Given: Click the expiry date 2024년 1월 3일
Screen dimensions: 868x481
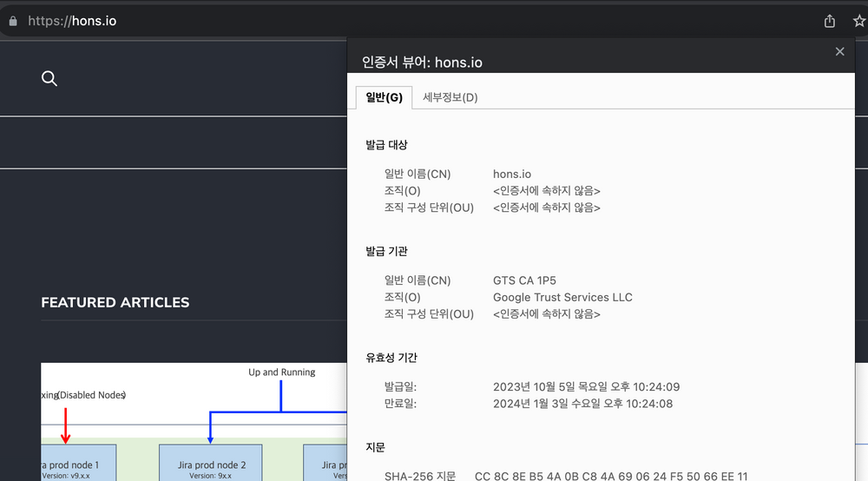Looking at the screenshot, I should coord(582,404).
